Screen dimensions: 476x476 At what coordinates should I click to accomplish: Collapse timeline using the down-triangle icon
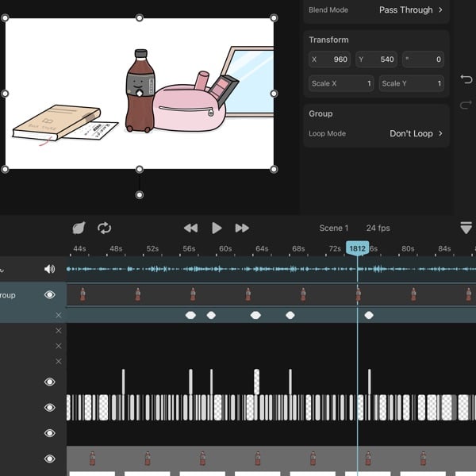[x=466, y=228]
